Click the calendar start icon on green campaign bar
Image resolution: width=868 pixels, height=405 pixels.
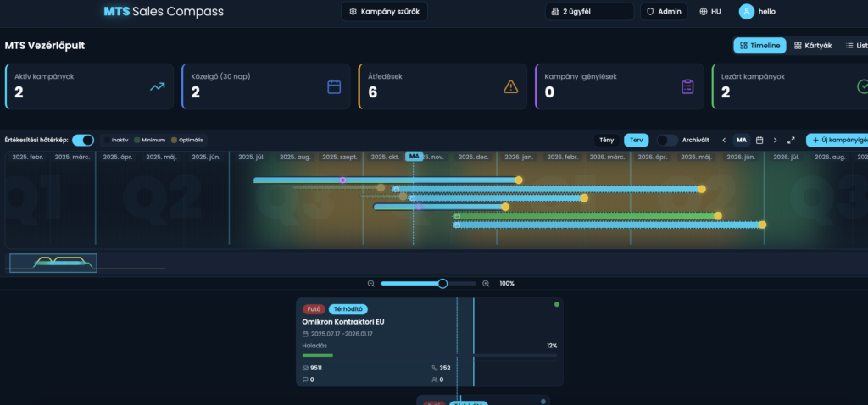[x=457, y=216]
